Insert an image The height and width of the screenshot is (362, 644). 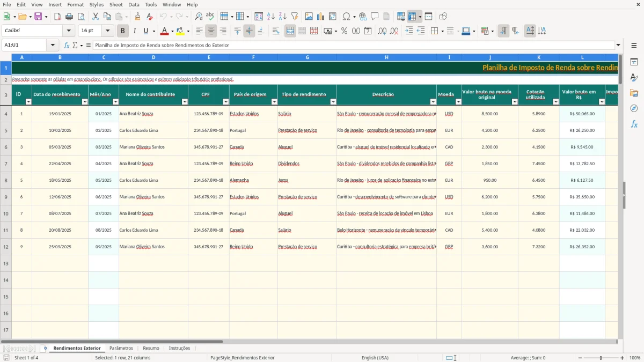click(x=309, y=17)
